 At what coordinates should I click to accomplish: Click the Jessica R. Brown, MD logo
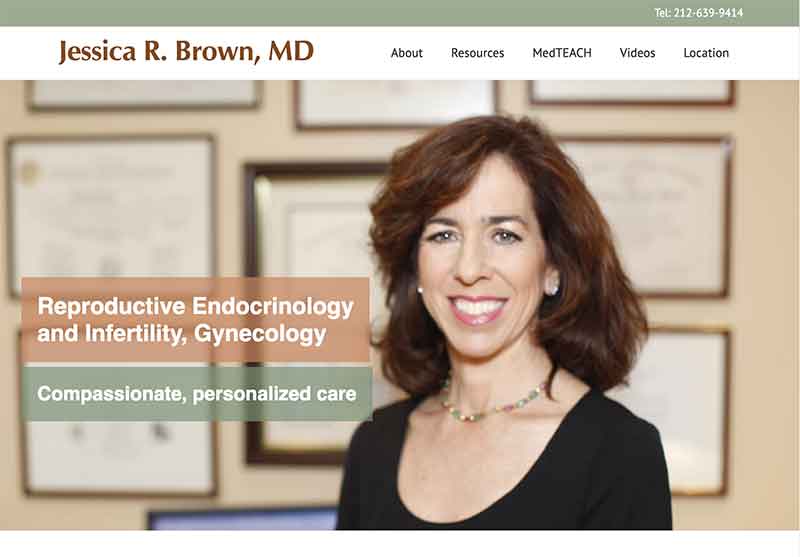[x=186, y=52]
